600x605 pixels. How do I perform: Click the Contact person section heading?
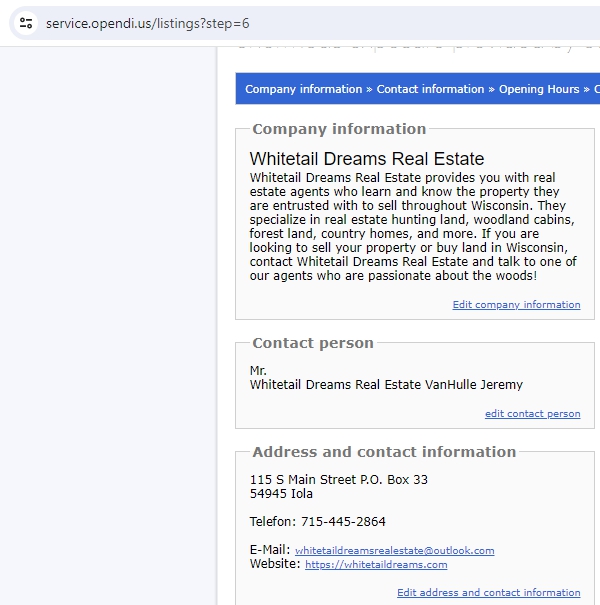click(313, 343)
